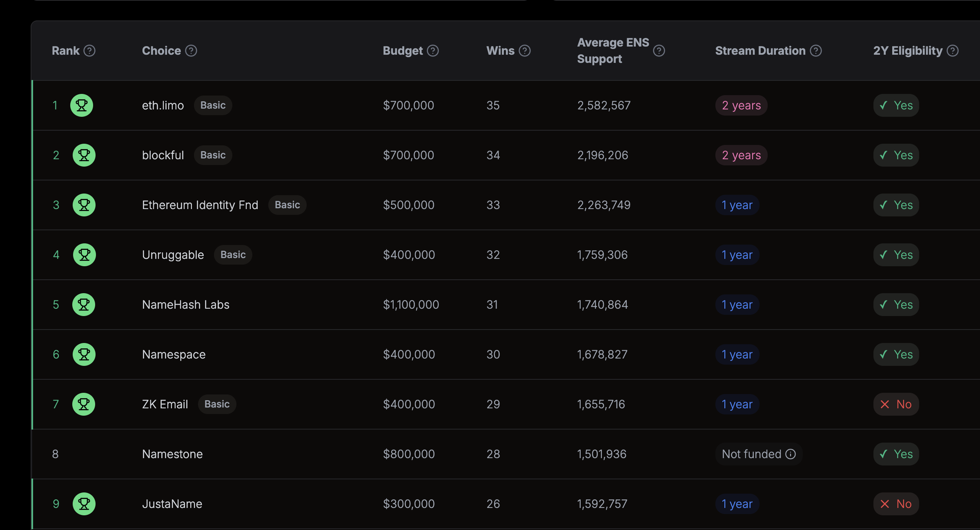This screenshot has height=530, width=980.
Task: Click the 2Y Eligibility column header
Action: (908, 51)
